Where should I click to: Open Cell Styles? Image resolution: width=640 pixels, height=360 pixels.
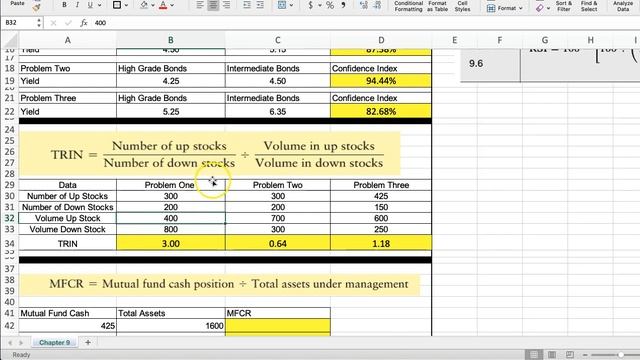click(462, 6)
